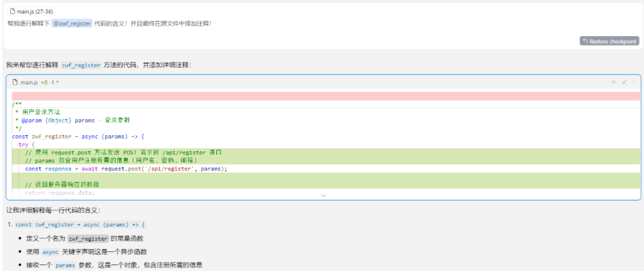Click the 'async' inline code in bullet
This screenshot has height=273, width=644.
pos(51,252)
